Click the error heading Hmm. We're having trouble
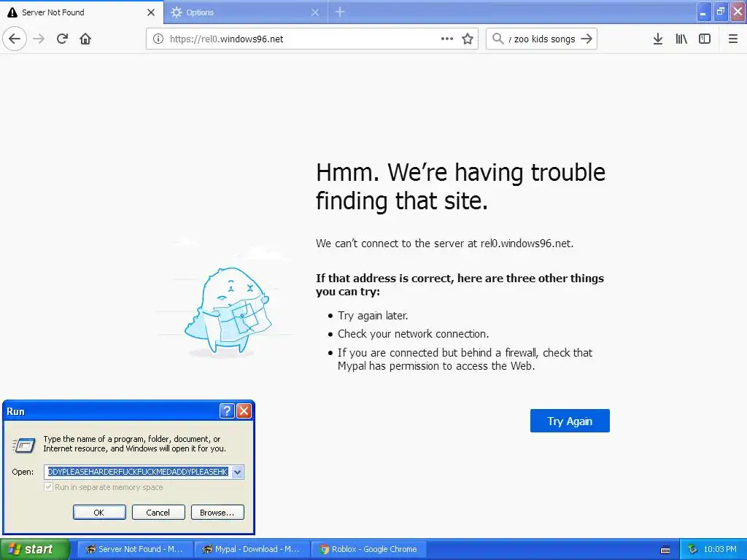Screen dimensions: 747x560 coord(460,186)
